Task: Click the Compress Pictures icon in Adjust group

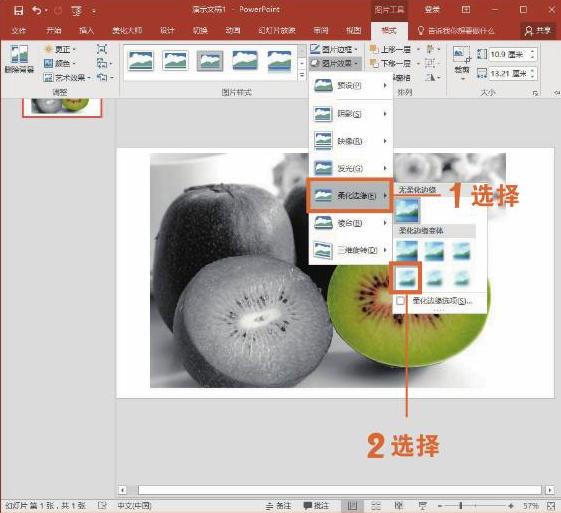Action: (102, 49)
